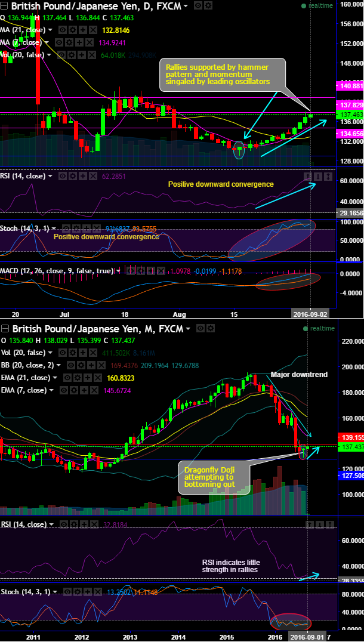Remove the EMA (21, close) indicator

pos(97,378)
